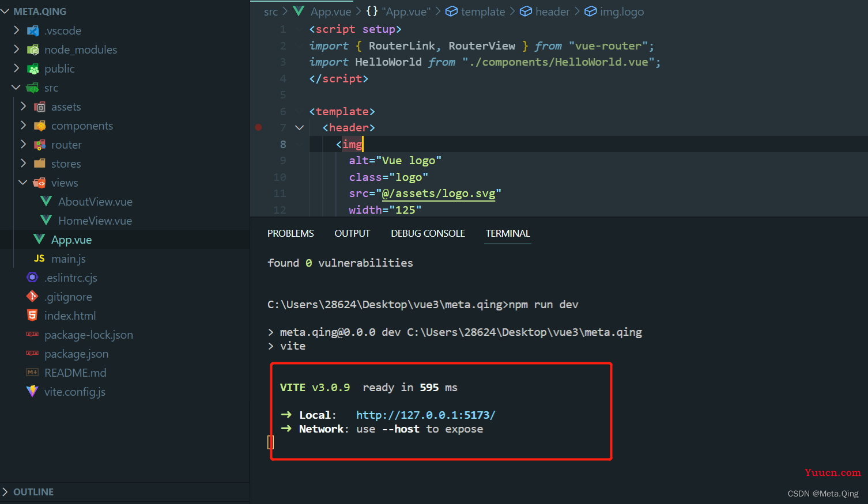Viewport: 868px width, 504px height.
Task: Expand the assets folder chevron
Action: tap(23, 106)
